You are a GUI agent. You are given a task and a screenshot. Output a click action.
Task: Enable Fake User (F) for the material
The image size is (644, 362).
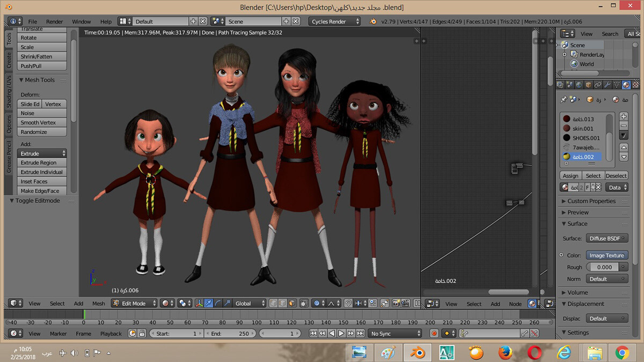pos(587,187)
